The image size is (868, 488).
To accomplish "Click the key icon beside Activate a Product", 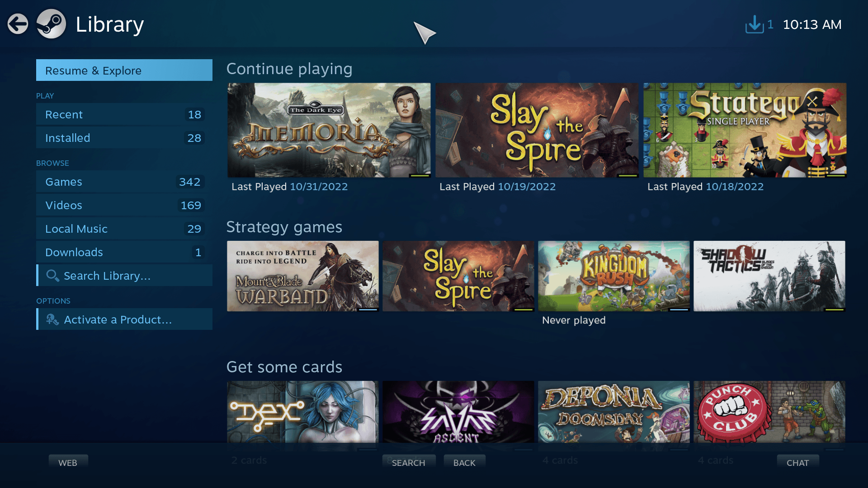I will [x=52, y=319].
